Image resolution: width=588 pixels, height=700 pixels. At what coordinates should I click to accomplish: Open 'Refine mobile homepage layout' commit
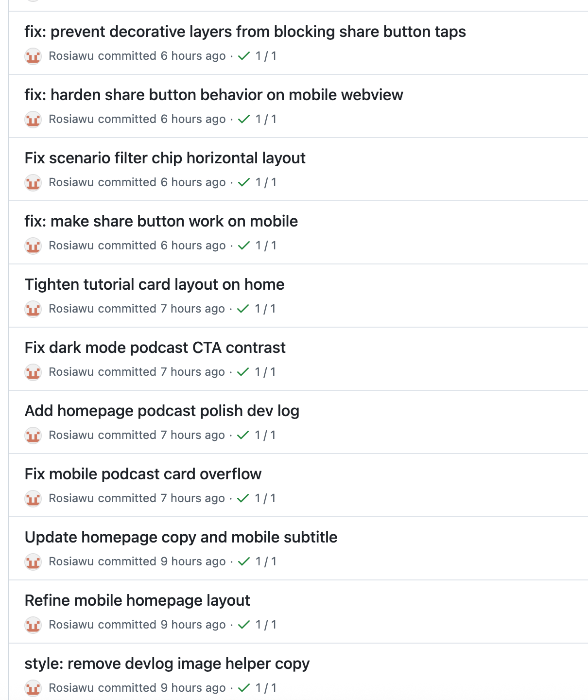point(137,600)
